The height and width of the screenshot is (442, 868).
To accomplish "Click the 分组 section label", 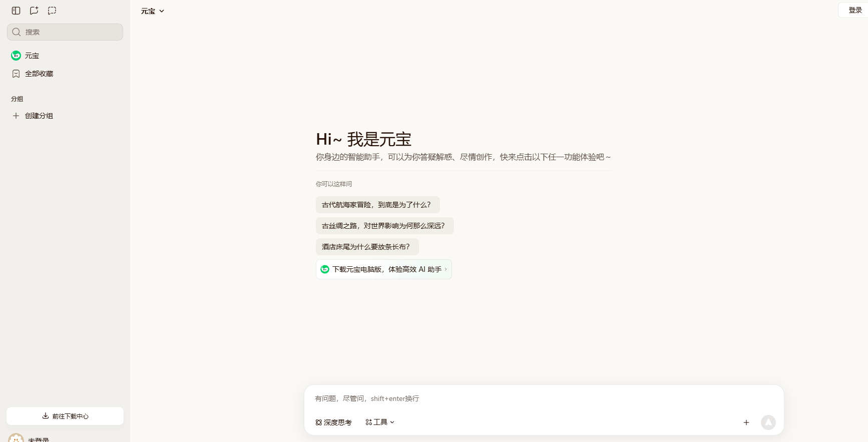I will point(17,99).
